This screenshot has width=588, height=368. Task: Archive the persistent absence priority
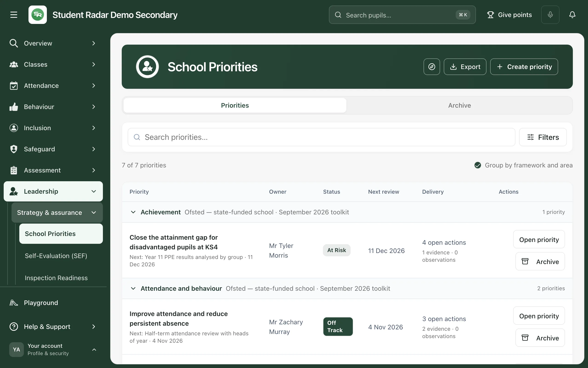coord(540,338)
